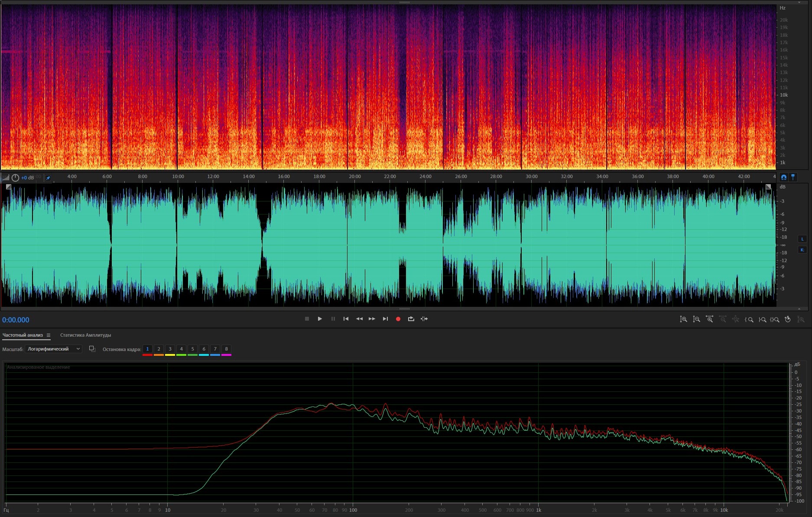Move playhead to the previous marker

pyautogui.click(x=346, y=319)
